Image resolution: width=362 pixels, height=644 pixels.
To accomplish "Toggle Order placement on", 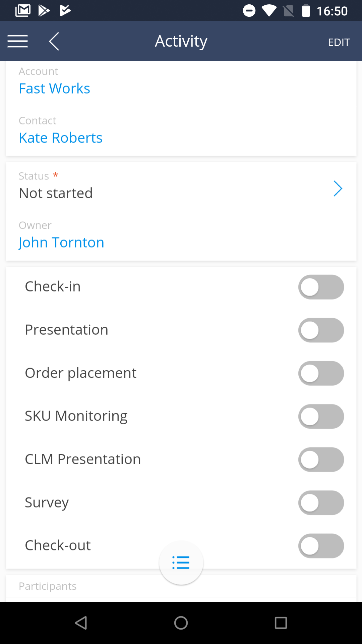I will [x=321, y=373].
